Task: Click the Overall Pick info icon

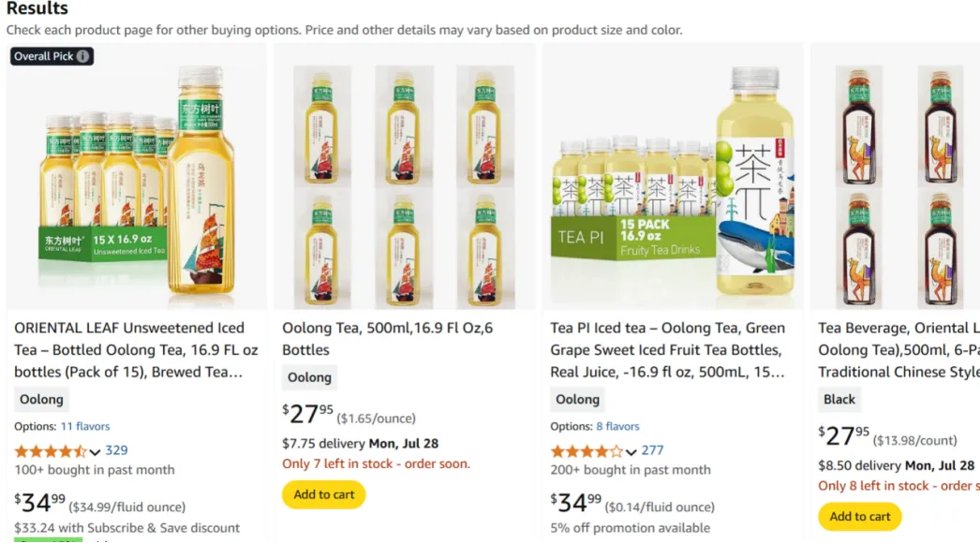Action: click(82, 56)
